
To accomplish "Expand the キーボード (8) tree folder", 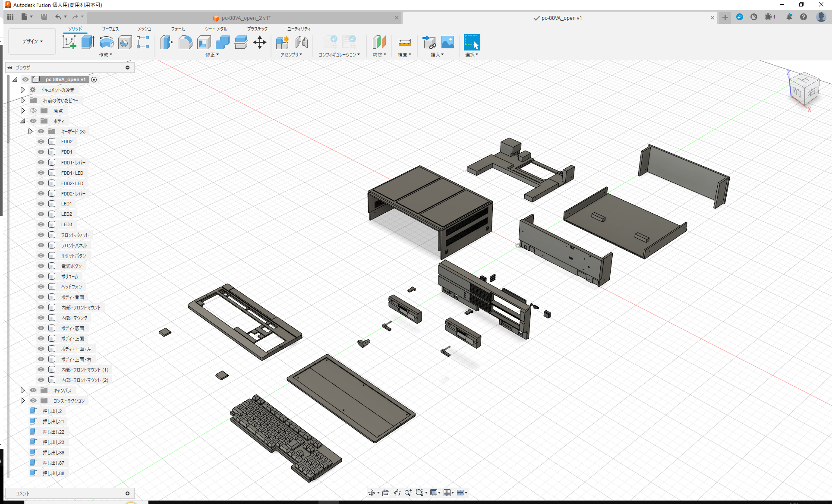I will (30, 131).
